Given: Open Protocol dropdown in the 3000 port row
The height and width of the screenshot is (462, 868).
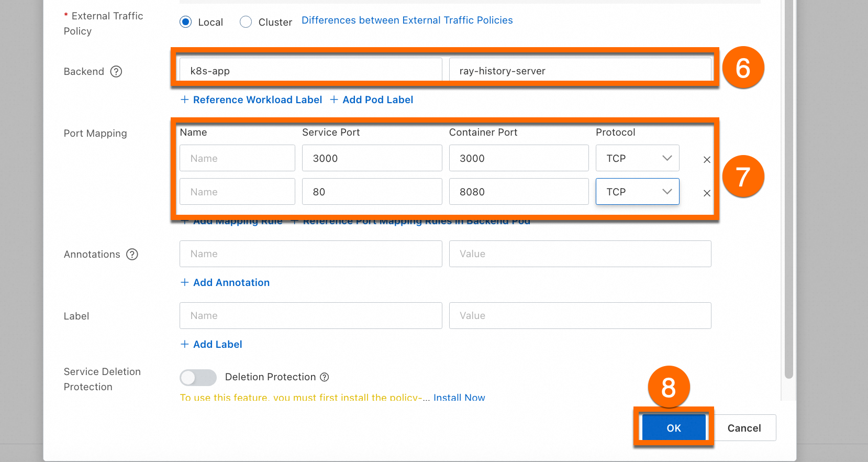Looking at the screenshot, I should tap(637, 158).
